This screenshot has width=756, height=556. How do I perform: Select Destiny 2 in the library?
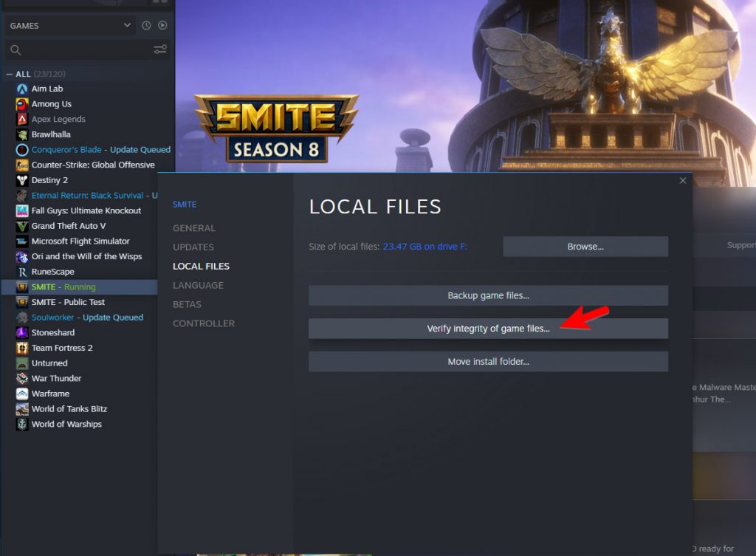49,180
